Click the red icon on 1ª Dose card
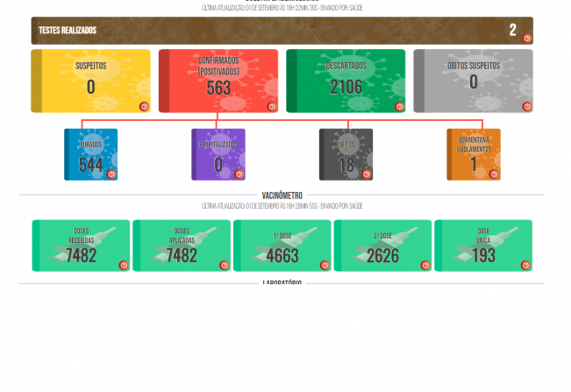This screenshot has height=392, width=571. [x=325, y=265]
